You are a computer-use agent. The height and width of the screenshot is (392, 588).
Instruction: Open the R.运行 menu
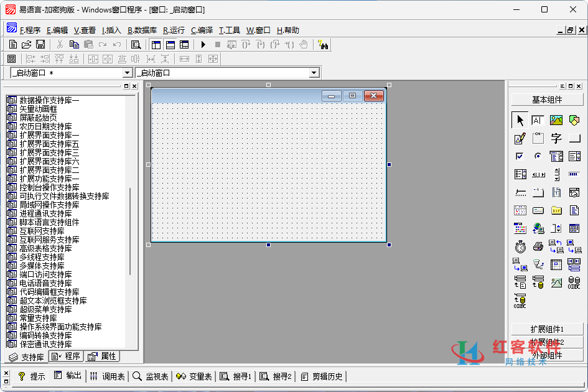pos(174,30)
